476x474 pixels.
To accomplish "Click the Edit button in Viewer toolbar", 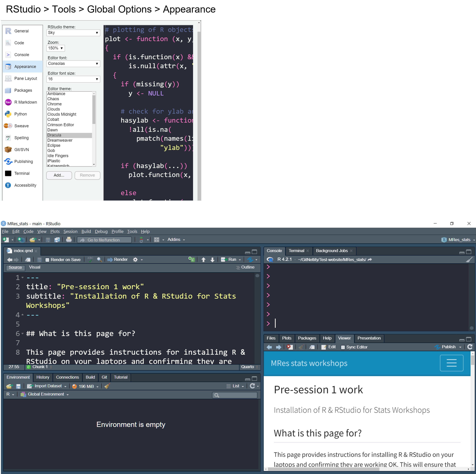I will (x=329, y=347).
